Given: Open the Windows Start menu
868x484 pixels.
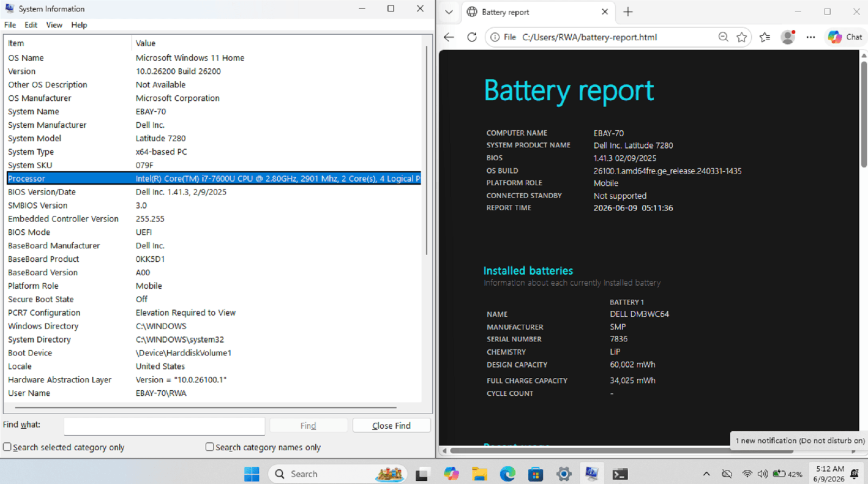Looking at the screenshot, I should [x=252, y=474].
